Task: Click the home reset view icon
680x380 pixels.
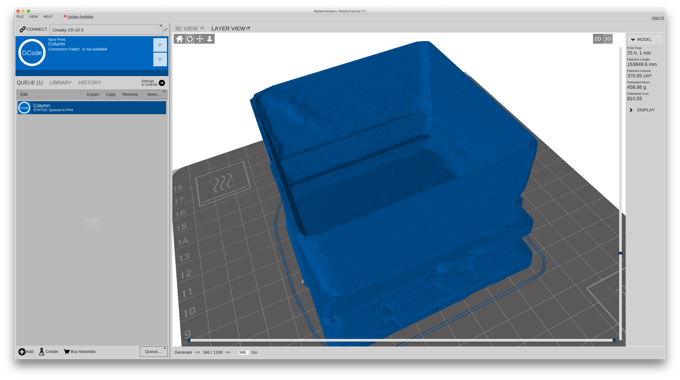Action: click(x=179, y=39)
